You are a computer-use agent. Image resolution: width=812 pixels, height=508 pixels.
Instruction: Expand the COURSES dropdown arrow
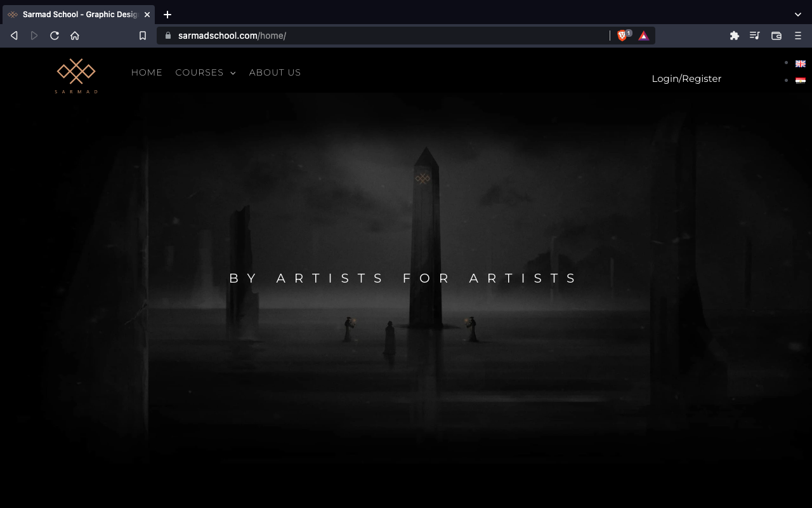coord(233,73)
